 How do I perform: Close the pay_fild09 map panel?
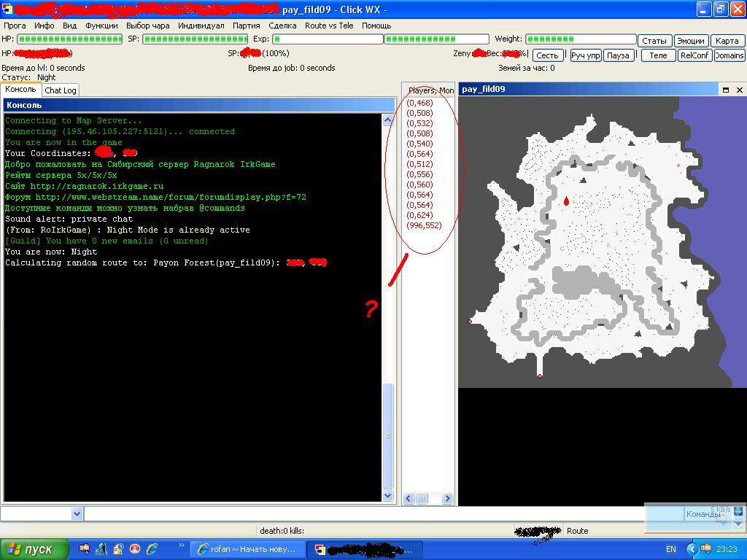pos(740,90)
